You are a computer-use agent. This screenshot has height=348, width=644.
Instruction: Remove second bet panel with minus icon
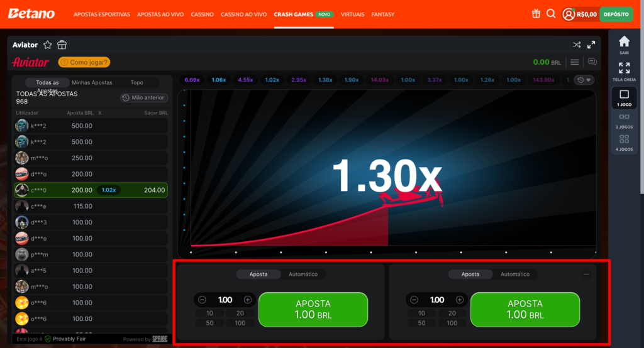tap(586, 274)
